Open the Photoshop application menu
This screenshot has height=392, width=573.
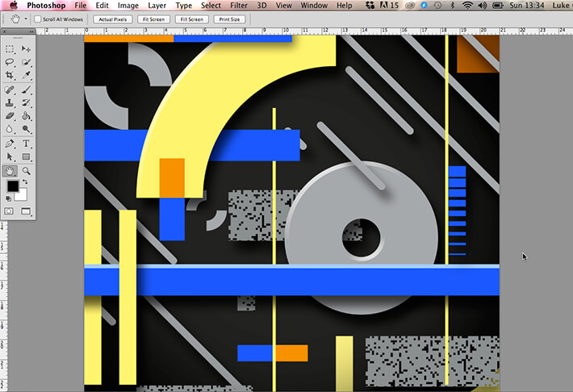point(46,6)
